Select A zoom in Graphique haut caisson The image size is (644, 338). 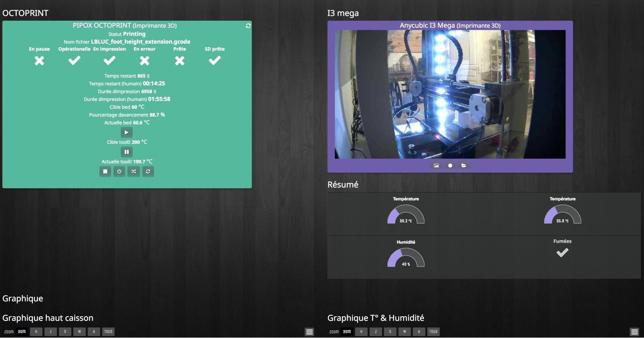(94, 332)
